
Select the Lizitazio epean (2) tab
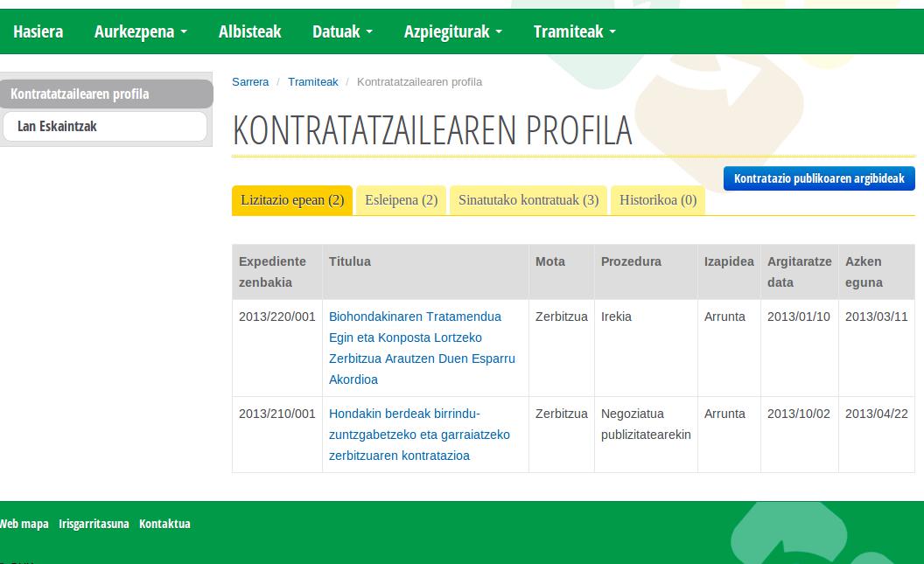point(292,200)
